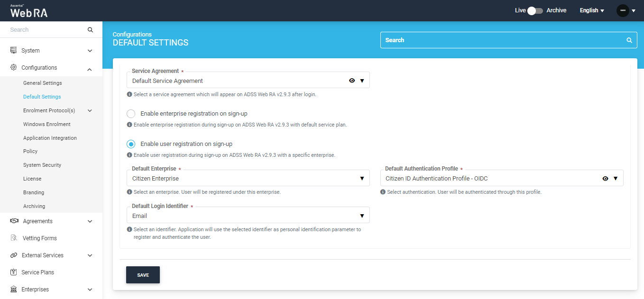
Task: Select Enable user registration on sign-up
Action: click(x=131, y=144)
